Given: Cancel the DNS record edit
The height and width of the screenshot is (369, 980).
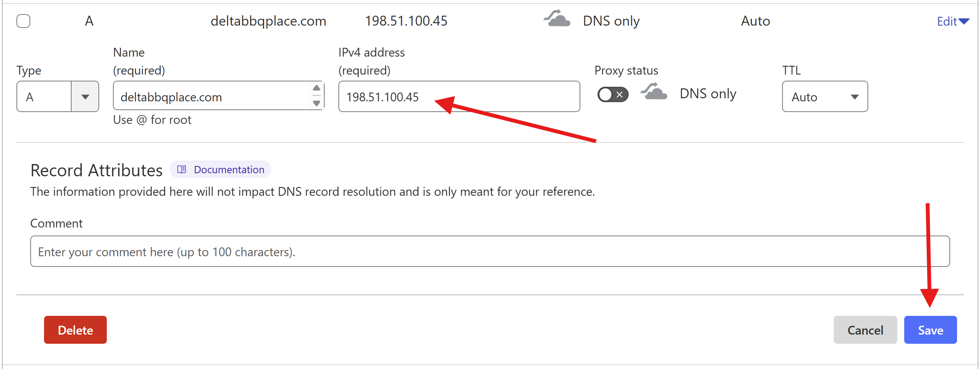Looking at the screenshot, I should point(865,330).
